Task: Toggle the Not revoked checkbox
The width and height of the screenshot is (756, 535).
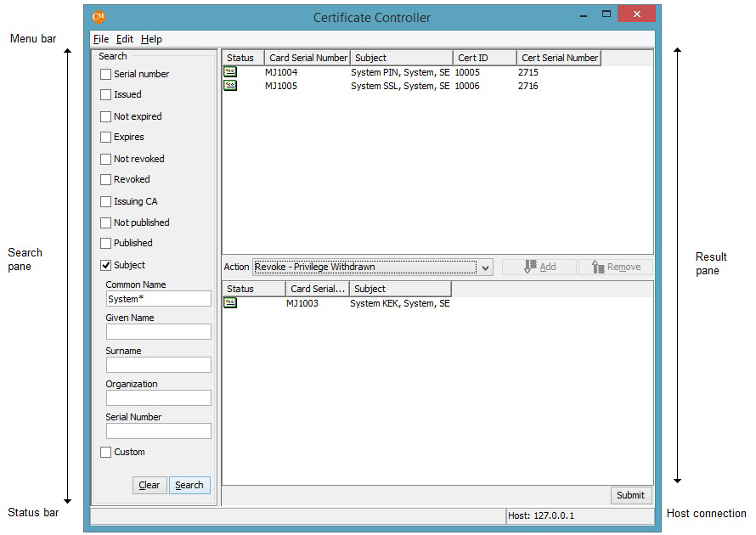Action: [106, 159]
